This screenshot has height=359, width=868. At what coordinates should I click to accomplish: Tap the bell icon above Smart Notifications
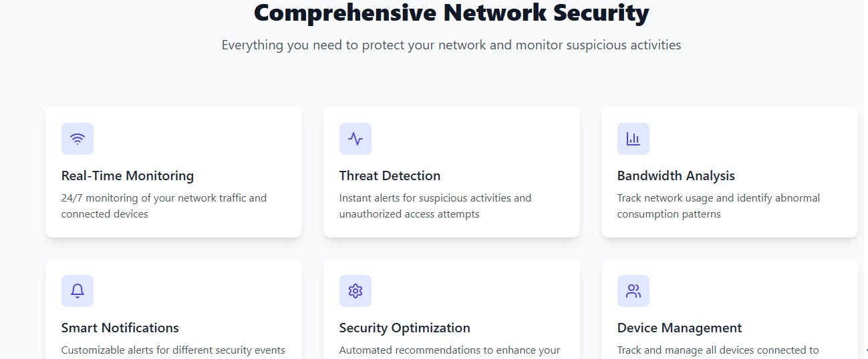pyautogui.click(x=78, y=291)
